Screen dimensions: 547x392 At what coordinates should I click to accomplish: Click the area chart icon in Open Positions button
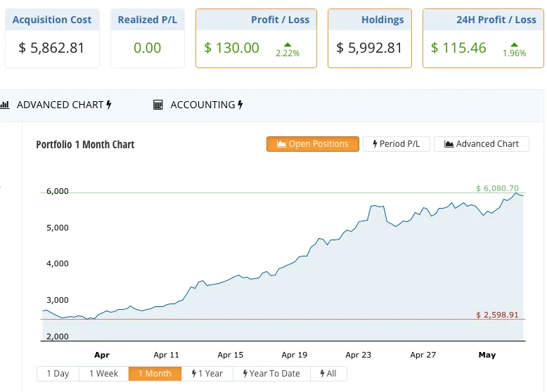coord(281,144)
